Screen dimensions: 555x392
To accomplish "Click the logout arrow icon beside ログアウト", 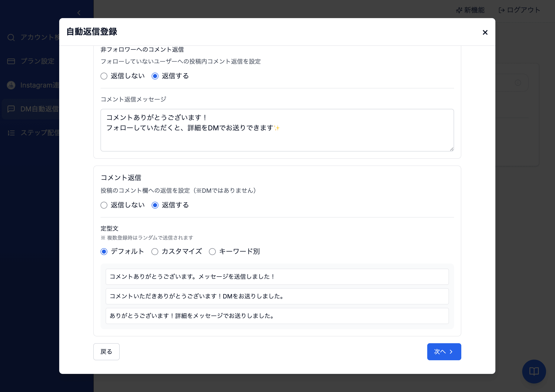I will point(502,10).
